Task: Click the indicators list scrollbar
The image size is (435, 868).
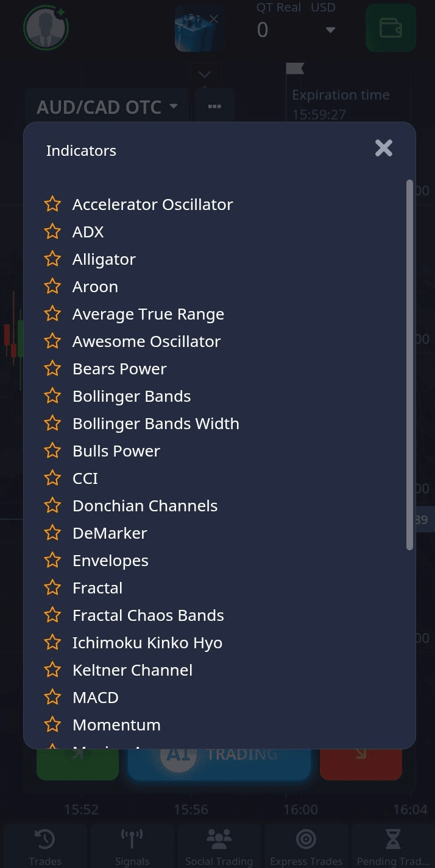Action: click(x=409, y=365)
